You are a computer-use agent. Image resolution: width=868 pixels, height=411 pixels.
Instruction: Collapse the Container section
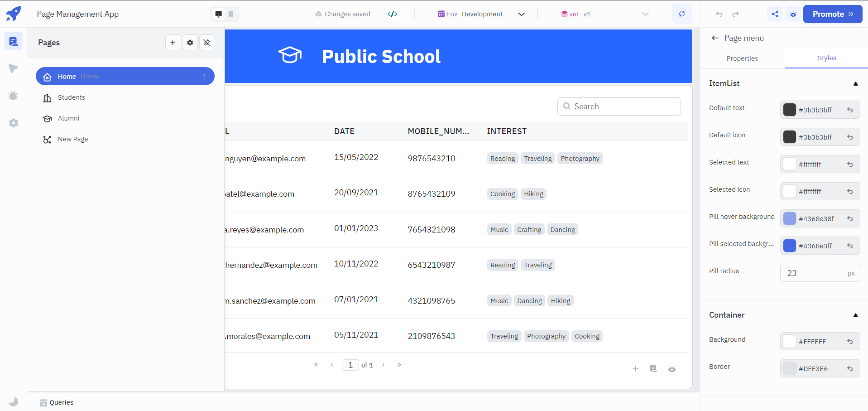click(855, 315)
